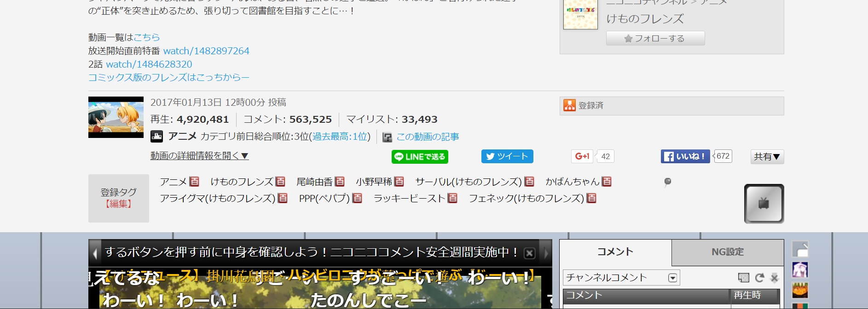Click the かばんちゃん tag text
868x309 pixels.
point(573,182)
